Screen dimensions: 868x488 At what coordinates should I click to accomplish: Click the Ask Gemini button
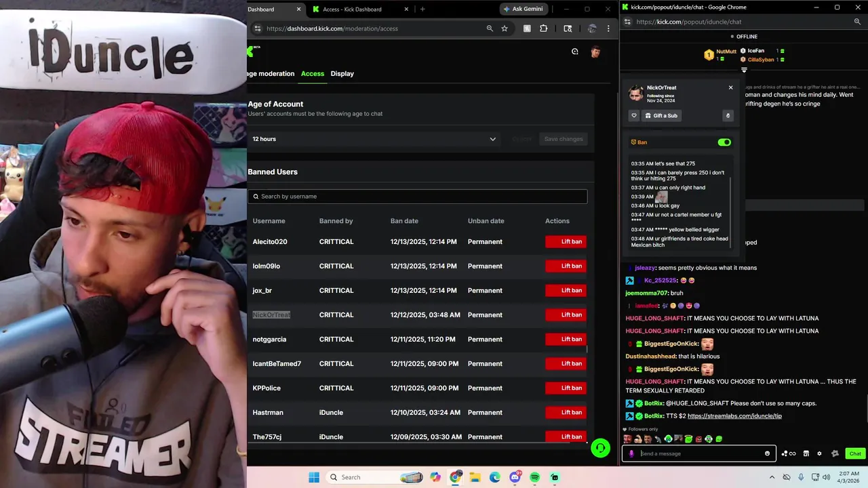[x=525, y=9]
